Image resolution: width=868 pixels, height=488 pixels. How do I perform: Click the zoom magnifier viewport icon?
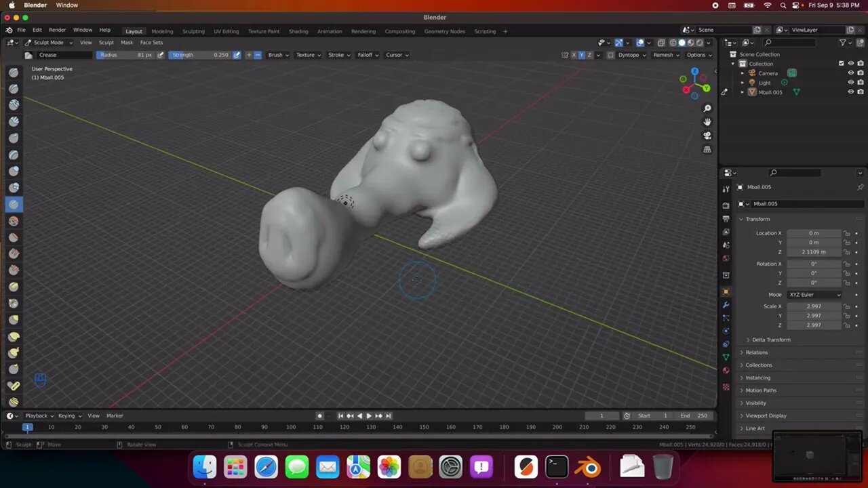click(707, 108)
